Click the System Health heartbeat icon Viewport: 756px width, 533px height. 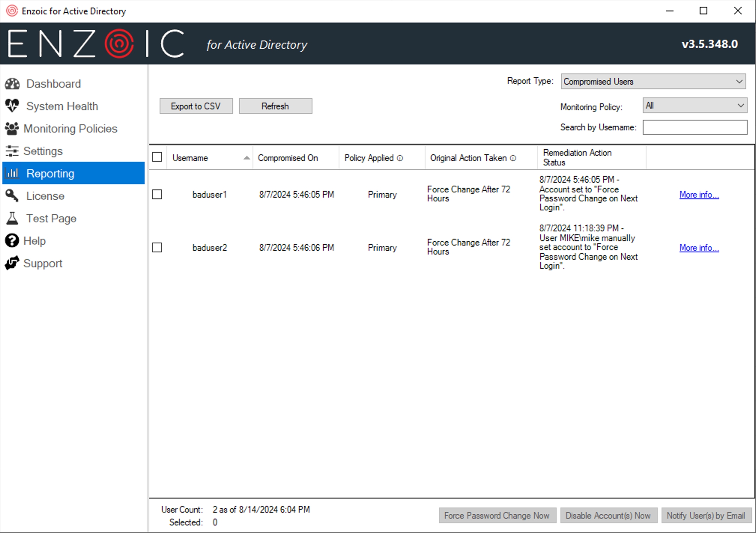coord(12,106)
